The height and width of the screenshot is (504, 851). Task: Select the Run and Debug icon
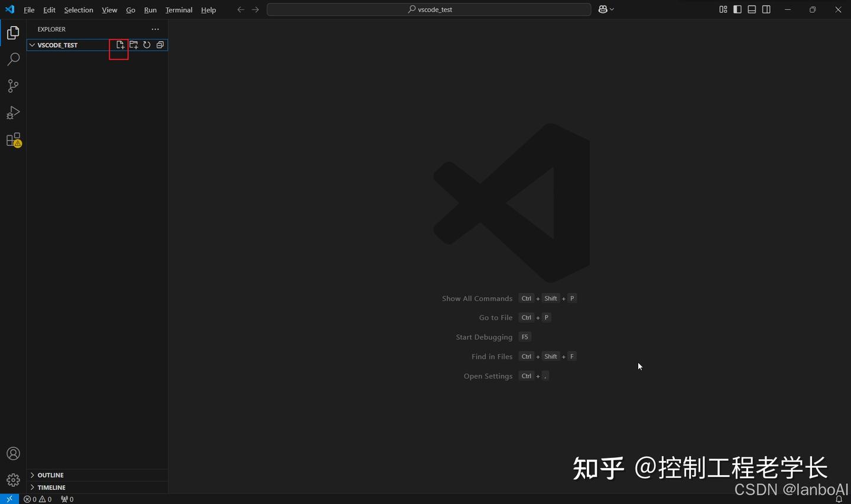pos(13,112)
